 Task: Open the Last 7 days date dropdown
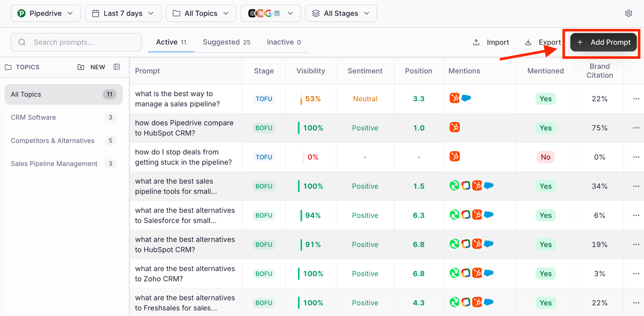click(123, 13)
